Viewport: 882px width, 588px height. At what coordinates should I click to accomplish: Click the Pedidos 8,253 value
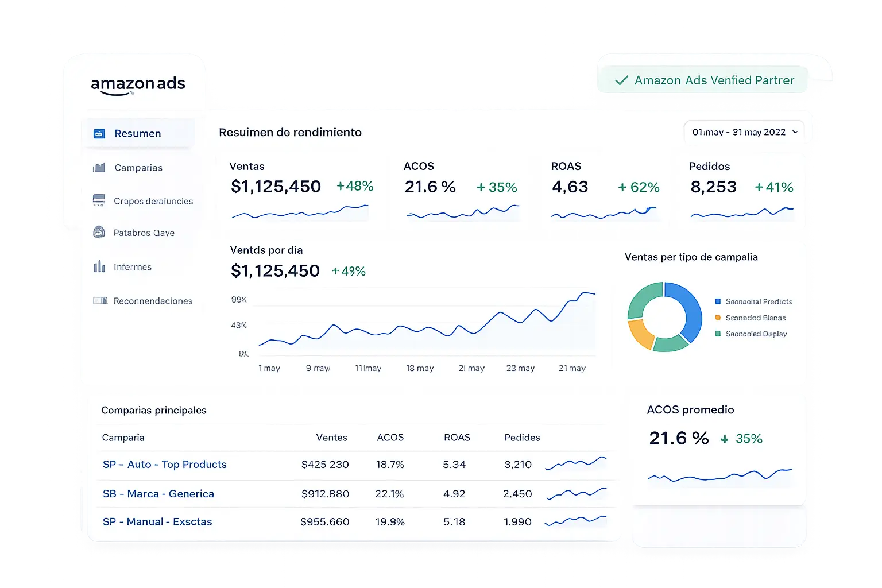(713, 187)
